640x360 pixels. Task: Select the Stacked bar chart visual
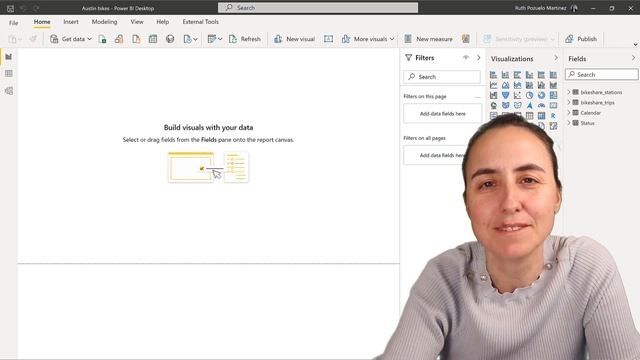[493, 75]
